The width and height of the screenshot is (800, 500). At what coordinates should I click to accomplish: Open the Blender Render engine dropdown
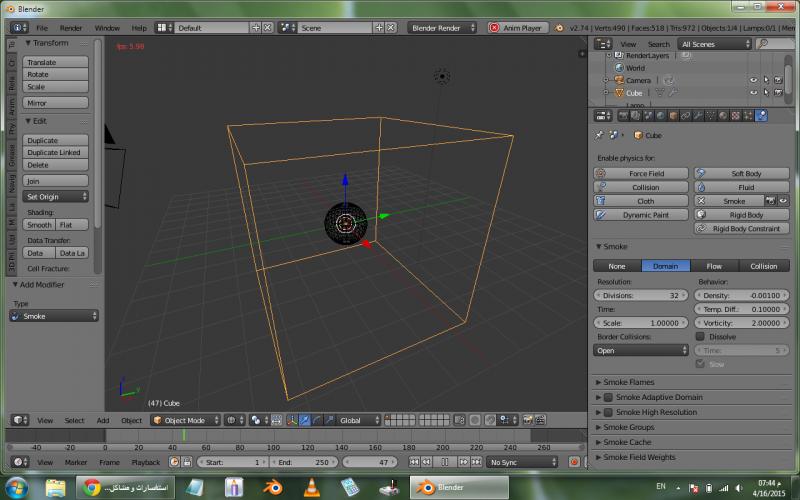[442, 28]
